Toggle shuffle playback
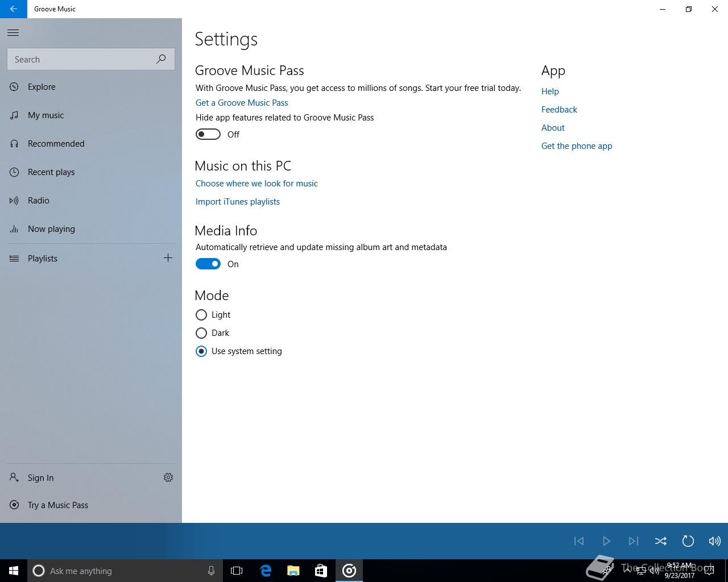Screen dimensions: 728x582 tap(661, 541)
